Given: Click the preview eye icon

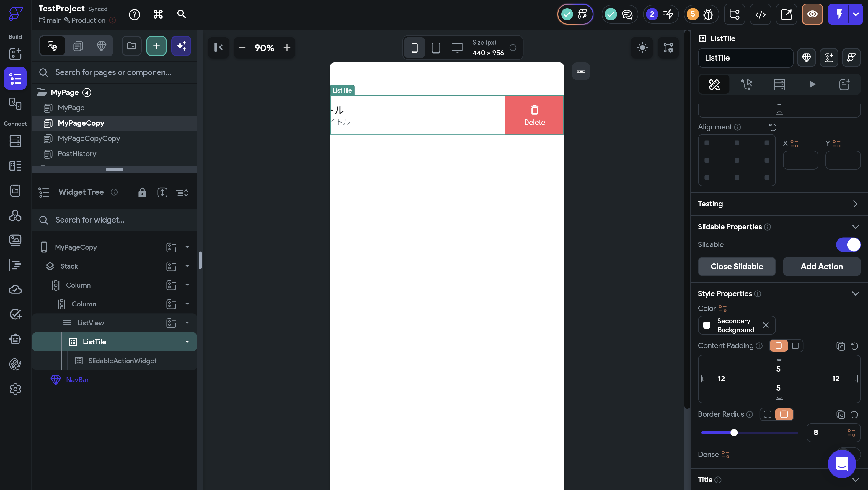Looking at the screenshot, I should (x=812, y=14).
